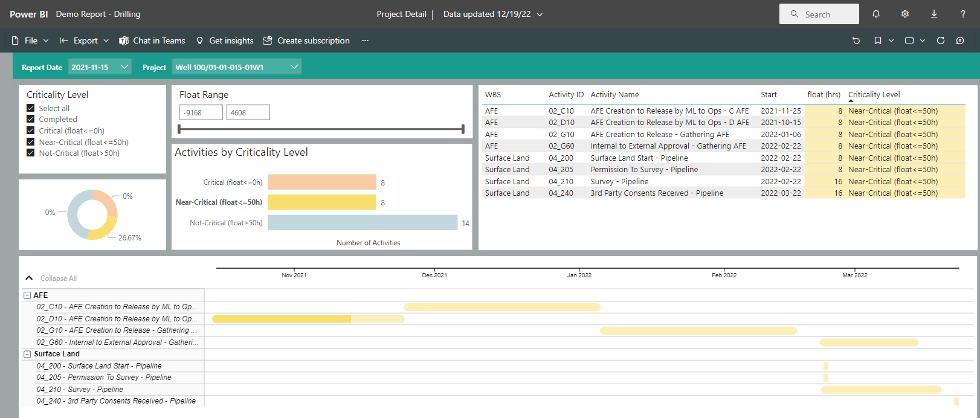The height and width of the screenshot is (418, 980).
Task: Open the settings gear icon
Action: [904, 14]
